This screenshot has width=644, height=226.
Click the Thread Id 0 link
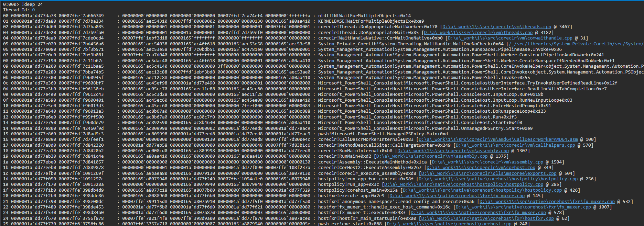(33, 10)
